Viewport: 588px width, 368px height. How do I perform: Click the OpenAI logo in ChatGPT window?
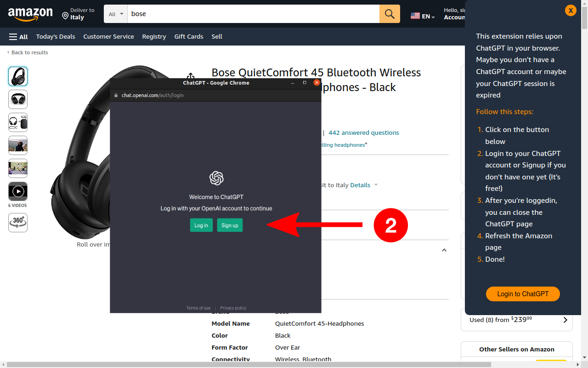tap(216, 178)
